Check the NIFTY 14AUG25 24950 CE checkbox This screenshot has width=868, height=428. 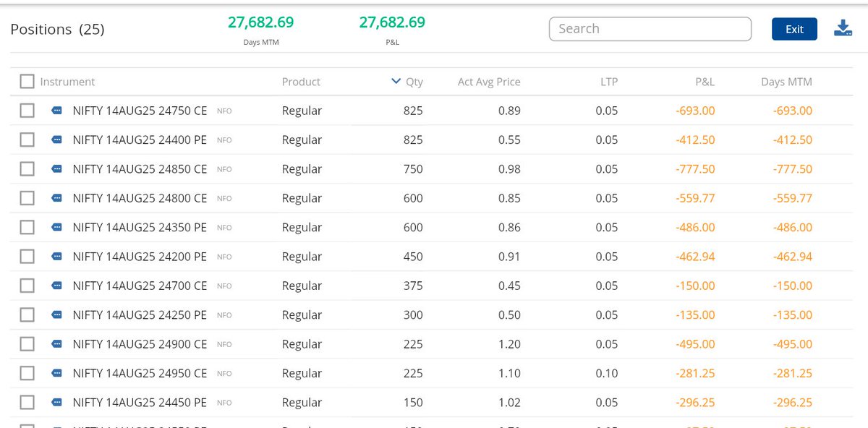tap(27, 373)
